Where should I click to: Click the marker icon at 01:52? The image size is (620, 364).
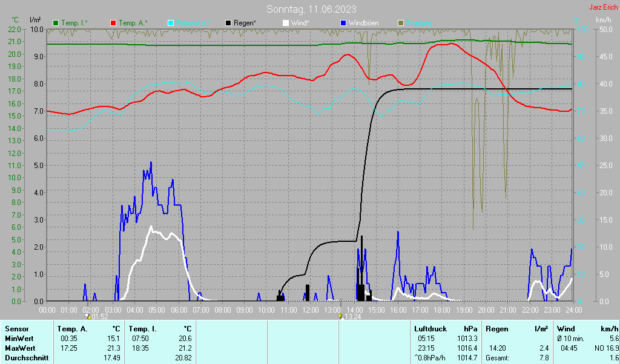coord(88,316)
